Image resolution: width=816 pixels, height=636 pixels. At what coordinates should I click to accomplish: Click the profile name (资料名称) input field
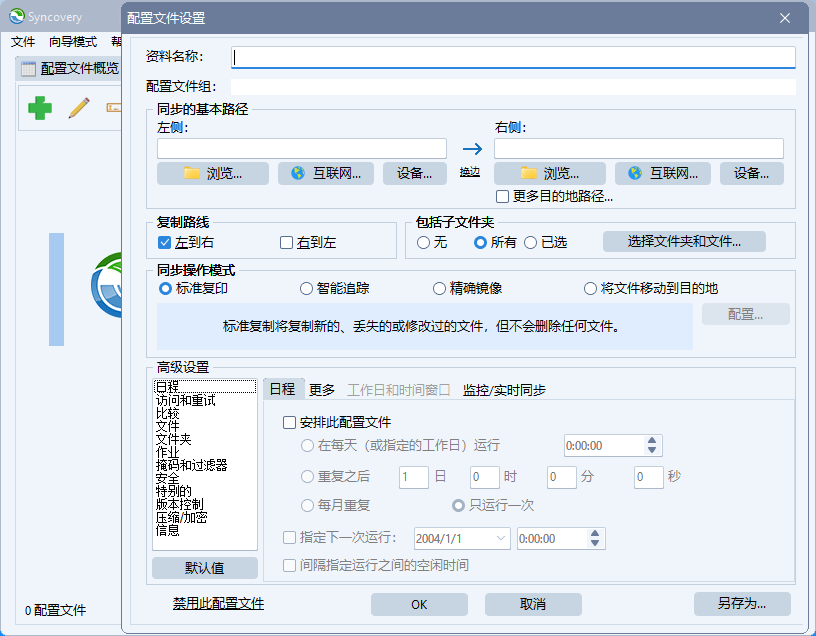click(x=513, y=57)
